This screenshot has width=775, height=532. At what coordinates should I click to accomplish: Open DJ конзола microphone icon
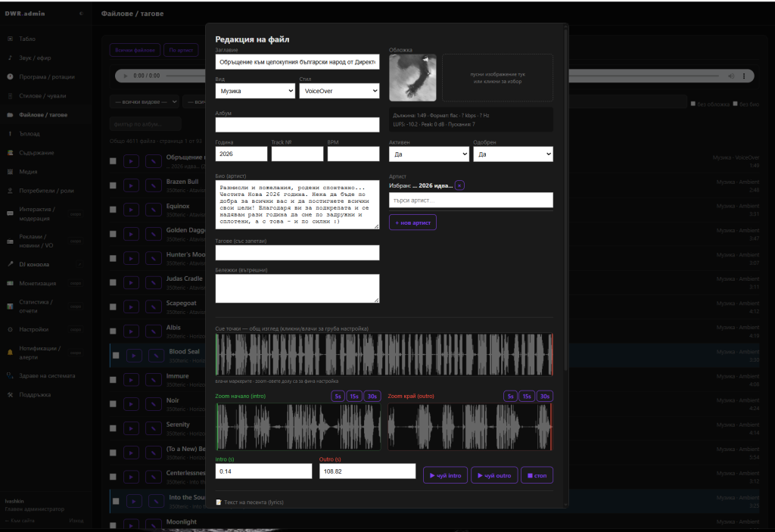pos(10,264)
